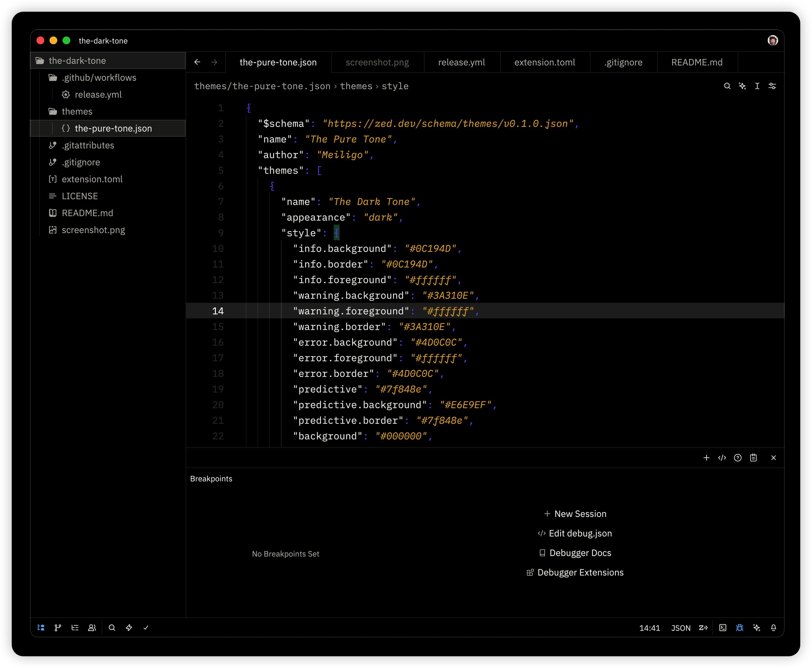Collapse the the-dark-tone root folder
This screenshot has height=668, width=812.
pyautogui.click(x=108, y=61)
